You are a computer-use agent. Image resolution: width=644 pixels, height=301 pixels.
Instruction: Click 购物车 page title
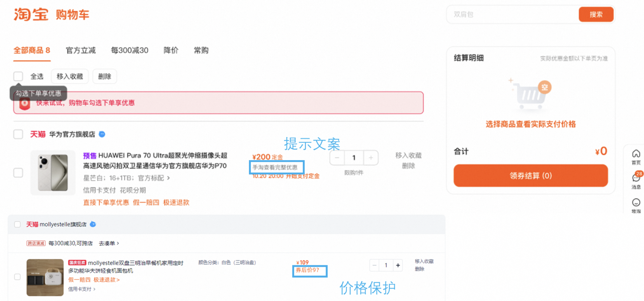[x=72, y=15]
